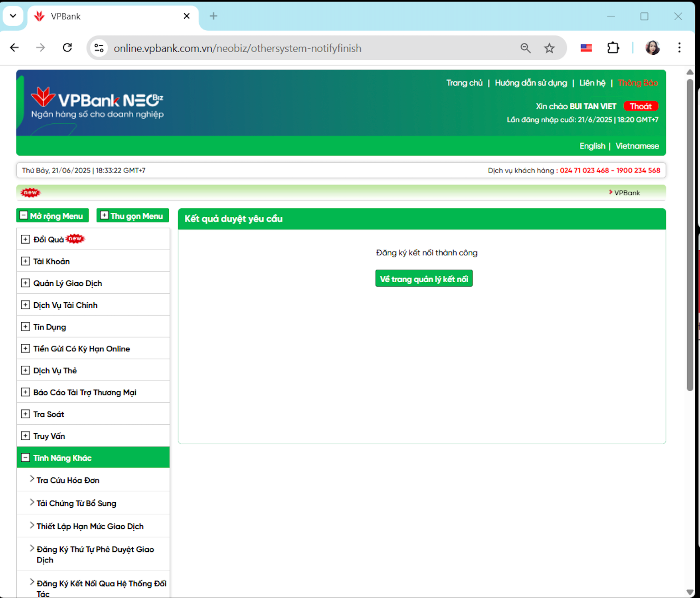This screenshot has width=700, height=598.
Task: Open Chrome three-dot menu
Action: (679, 48)
